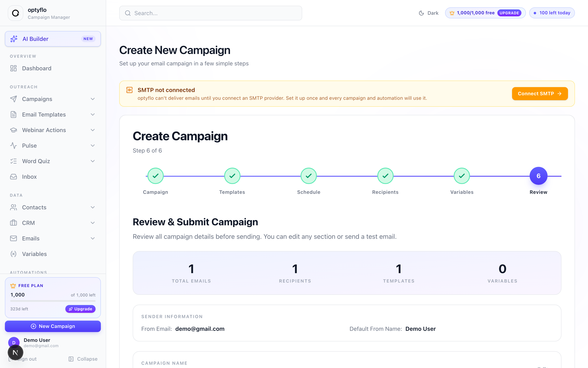This screenshot has height=368, width=588.
Task: Click the AI Builder sparkle icon
Action: point(14,39)
